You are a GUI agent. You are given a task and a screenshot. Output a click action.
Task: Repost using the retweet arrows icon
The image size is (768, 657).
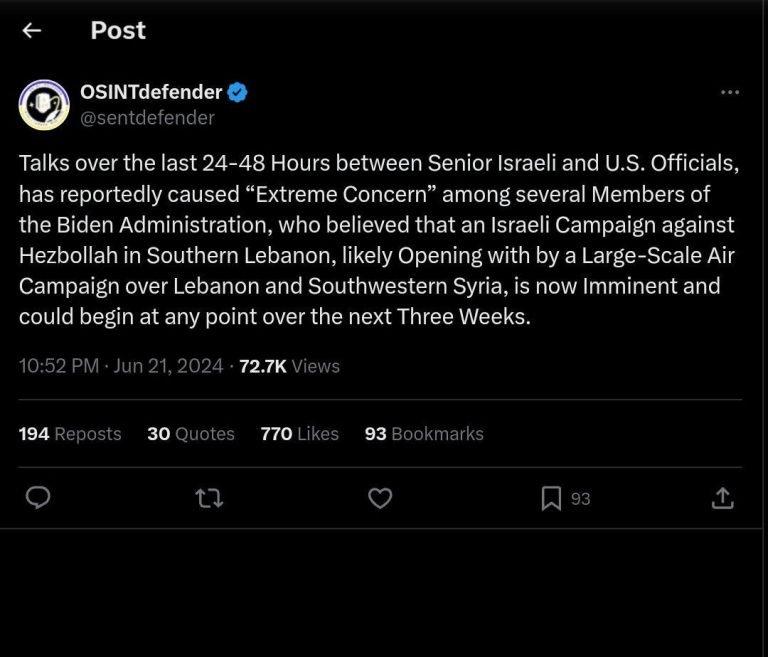click(209, 497)
